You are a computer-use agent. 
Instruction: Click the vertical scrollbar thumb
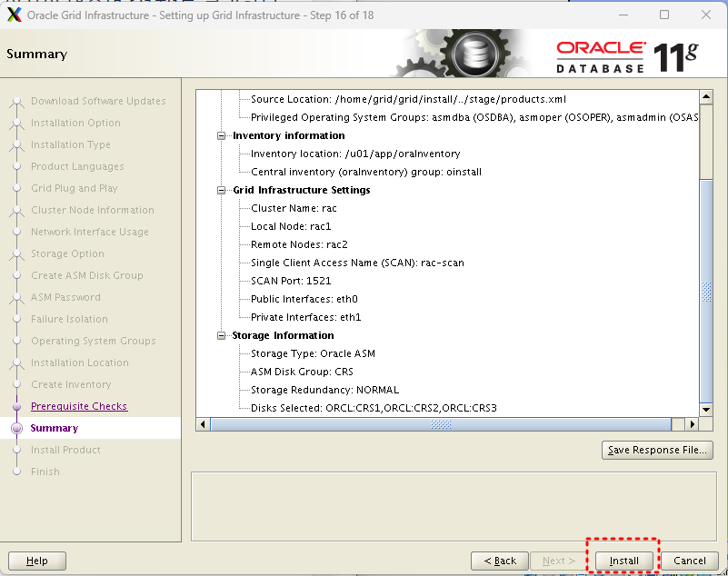[705, 291]
